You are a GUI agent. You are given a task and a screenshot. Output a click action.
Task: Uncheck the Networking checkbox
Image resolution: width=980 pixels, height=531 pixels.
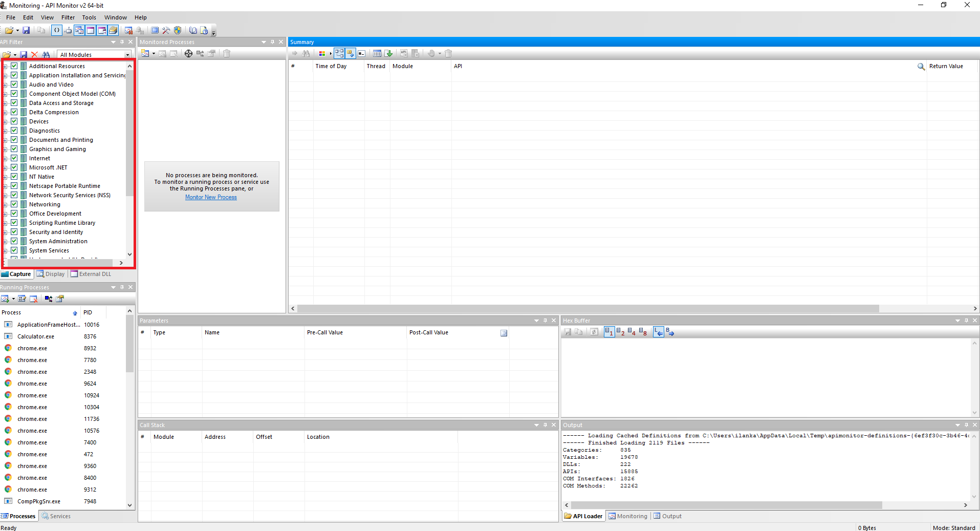tap(14, 204)
